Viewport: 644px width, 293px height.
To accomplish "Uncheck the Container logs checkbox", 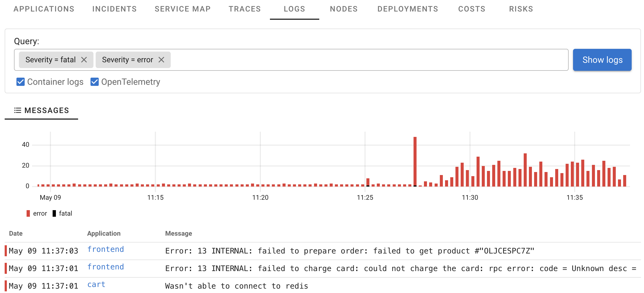I will (x=21, y=82).
